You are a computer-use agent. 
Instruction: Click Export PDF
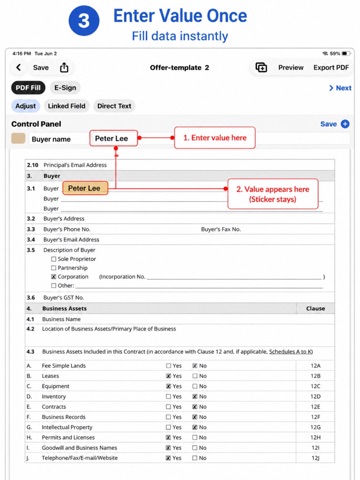click(331, 68)
